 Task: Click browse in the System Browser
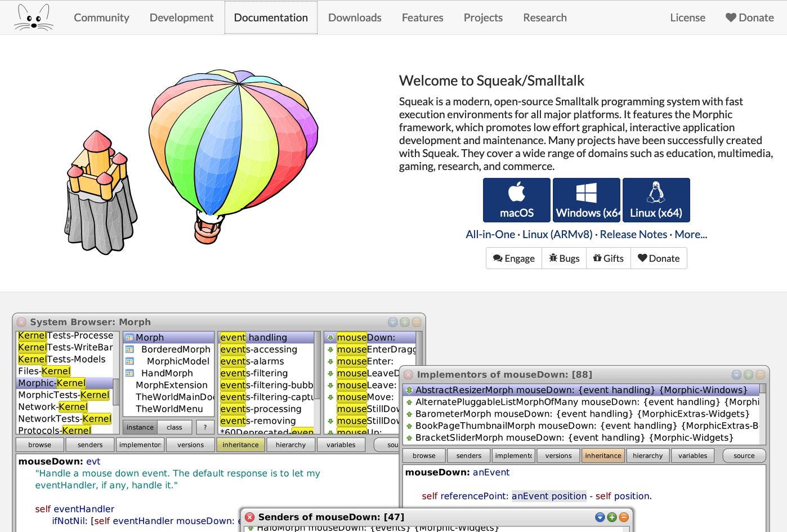tap(39, 445)
